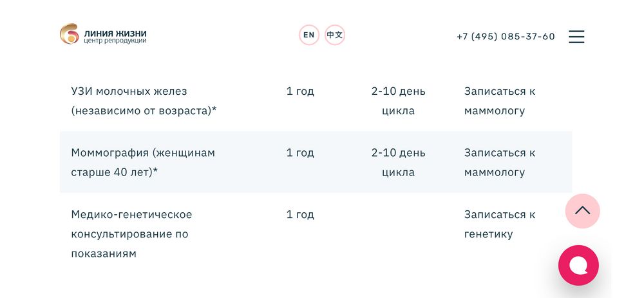Image resolution: width=644 pixels, height=298 pixels.
Task: Switch site language to EN
Action: (309, 35)
